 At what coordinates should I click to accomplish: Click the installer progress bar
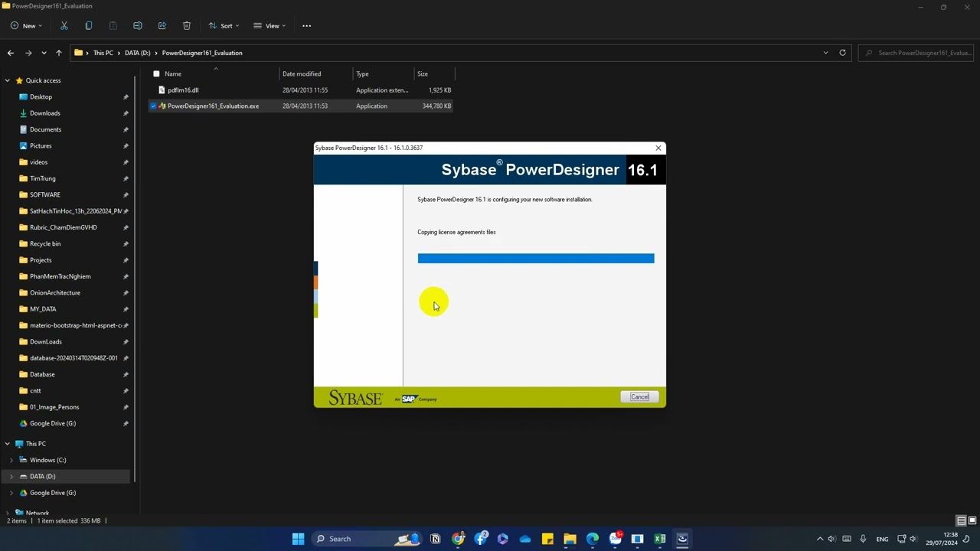click(x=536, y=259)
